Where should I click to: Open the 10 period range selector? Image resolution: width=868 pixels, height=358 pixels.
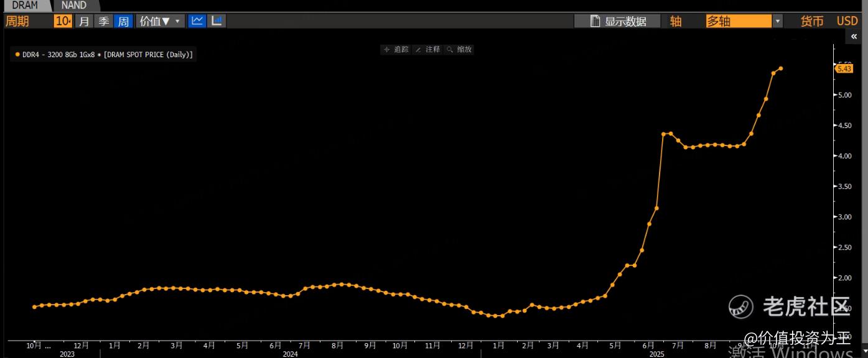(63, 21)
